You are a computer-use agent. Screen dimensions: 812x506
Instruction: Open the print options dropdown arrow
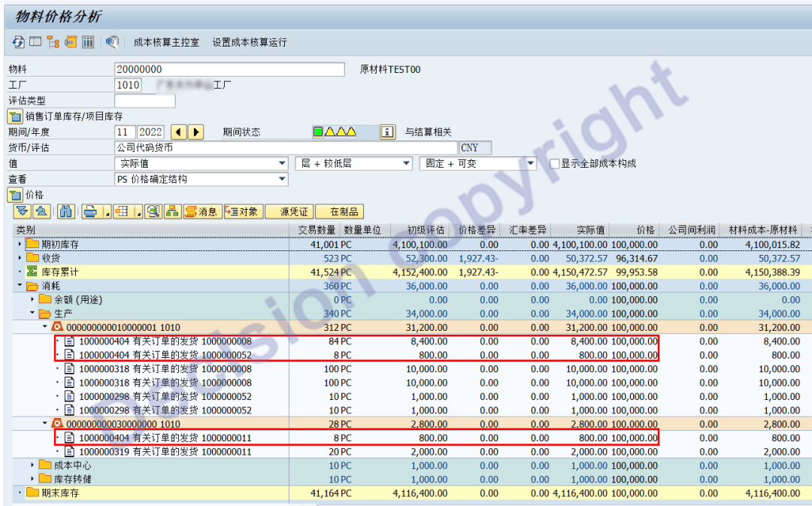click(106, 212)
